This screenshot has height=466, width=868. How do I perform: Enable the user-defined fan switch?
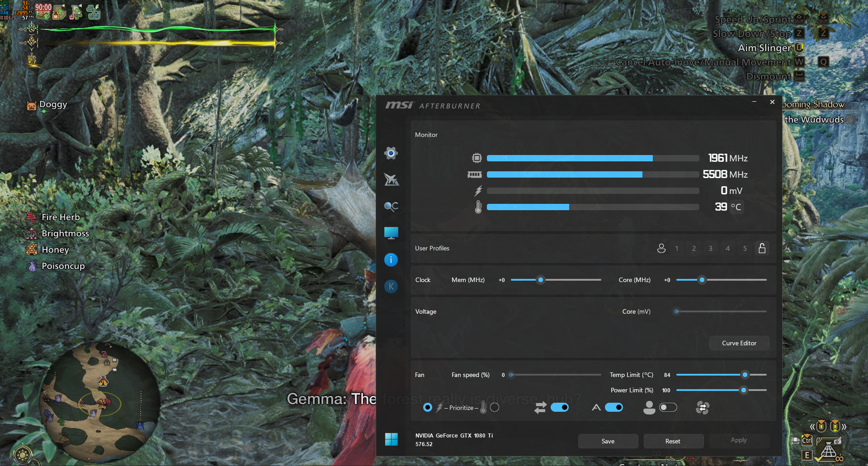pyautogui.click(x=668, y=408)
